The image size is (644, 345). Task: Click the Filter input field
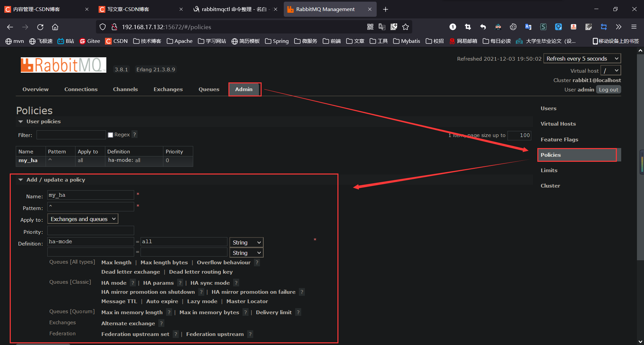(x=71, y=135)
